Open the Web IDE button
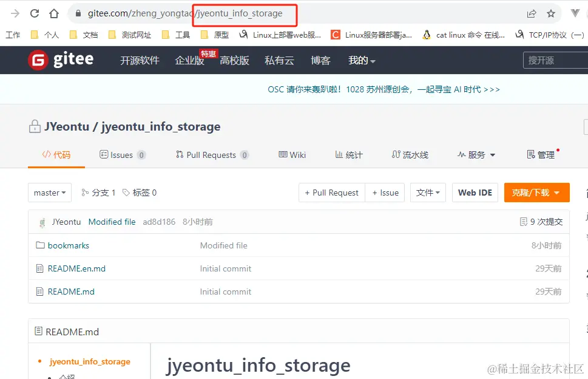588x379 pixels. click(475, 193)
